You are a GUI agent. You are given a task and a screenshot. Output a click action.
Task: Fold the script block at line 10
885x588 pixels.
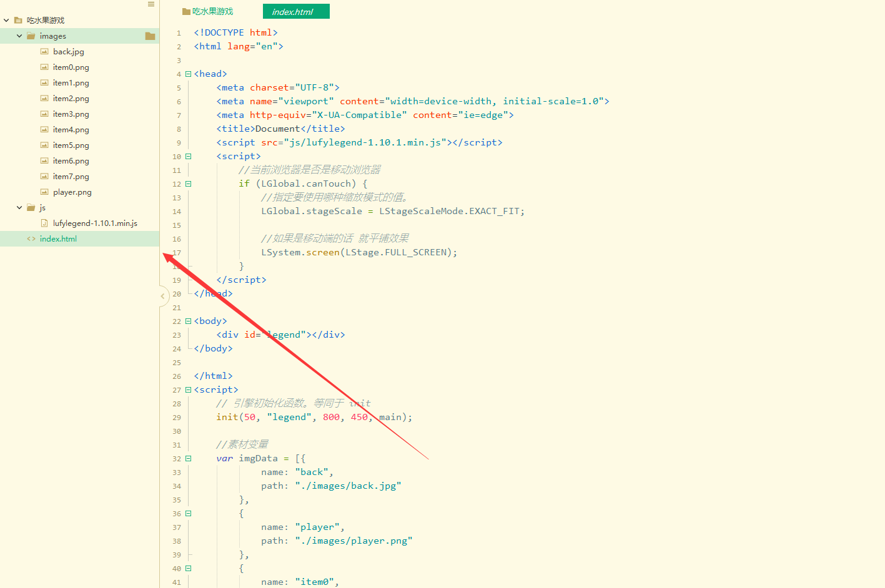pos(188,157)
